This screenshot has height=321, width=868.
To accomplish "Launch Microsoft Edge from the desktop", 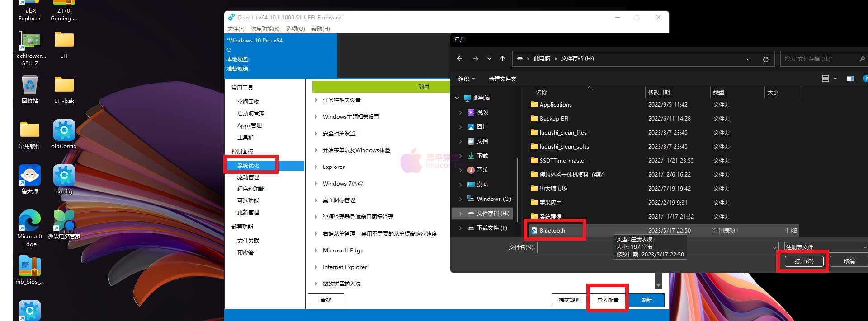I will point(29,228).
